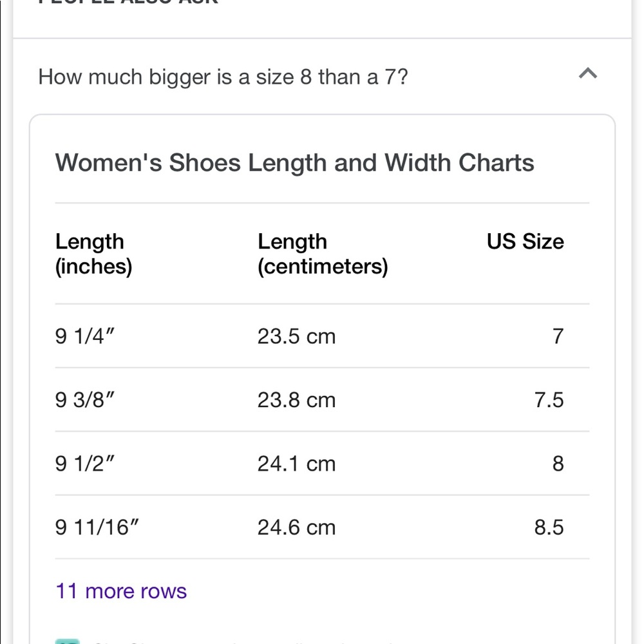
Task: Click the 23.5 cm cell
Action: click(x=296, y=336)
